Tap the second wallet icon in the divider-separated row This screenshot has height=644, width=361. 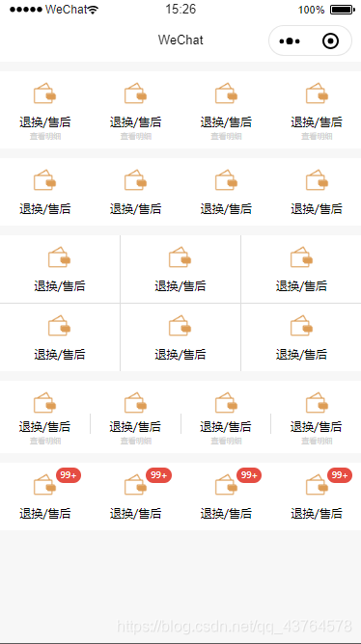click(x=135, y=403)
